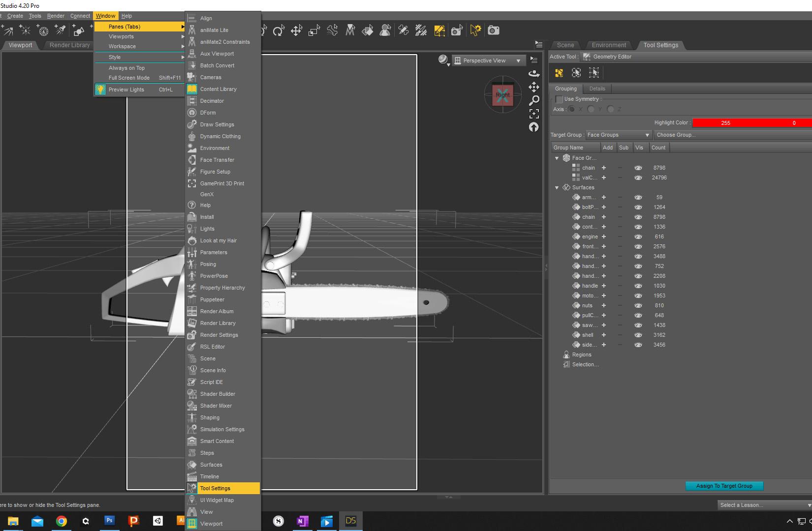Open File Explorer from the taskbar
The height and width of the screenshot is (531, 812).
[13, 521]
